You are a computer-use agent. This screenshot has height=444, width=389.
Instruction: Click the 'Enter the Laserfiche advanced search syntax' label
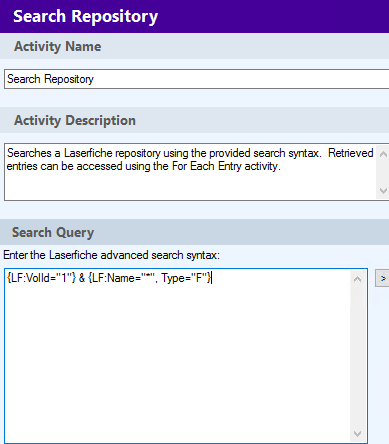pyautogui.click(x=112, y=255)
